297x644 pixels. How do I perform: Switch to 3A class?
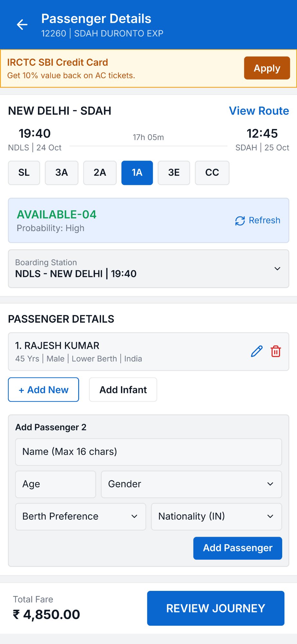click(61, 173)
